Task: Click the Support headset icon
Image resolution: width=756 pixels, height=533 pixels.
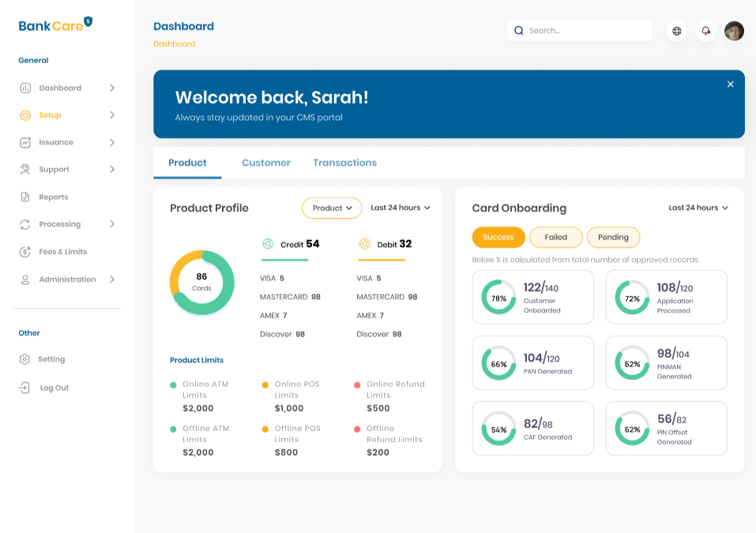Action: pos(25,170)
